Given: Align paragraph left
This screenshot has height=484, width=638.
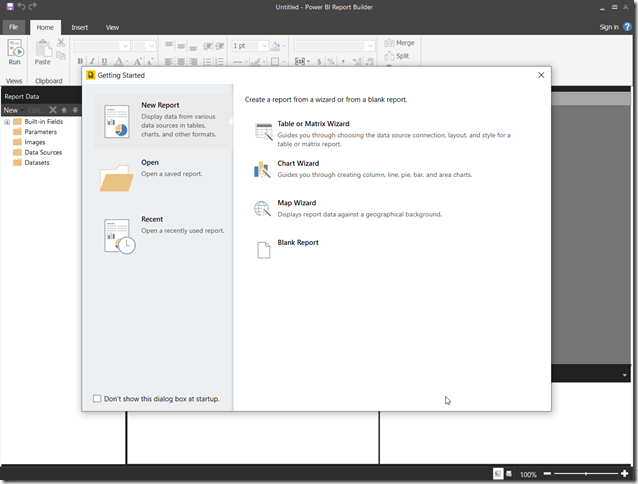Looking at the screenshot, I should coord(169,61).
